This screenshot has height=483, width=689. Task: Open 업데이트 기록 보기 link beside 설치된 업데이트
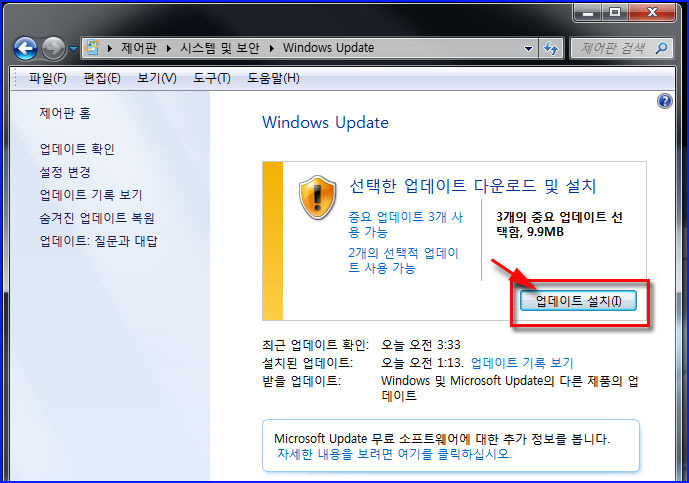[522, 363]
